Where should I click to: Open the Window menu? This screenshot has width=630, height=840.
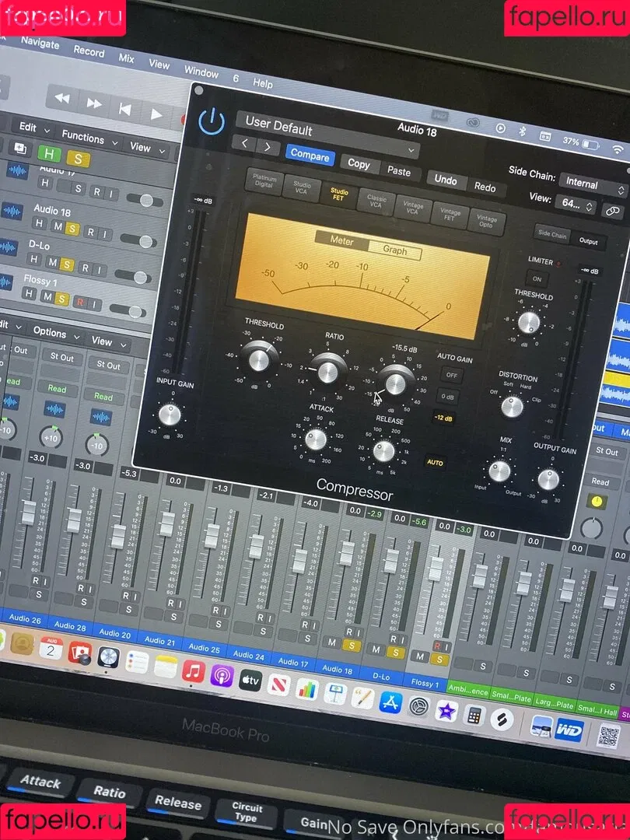[201, 72]
